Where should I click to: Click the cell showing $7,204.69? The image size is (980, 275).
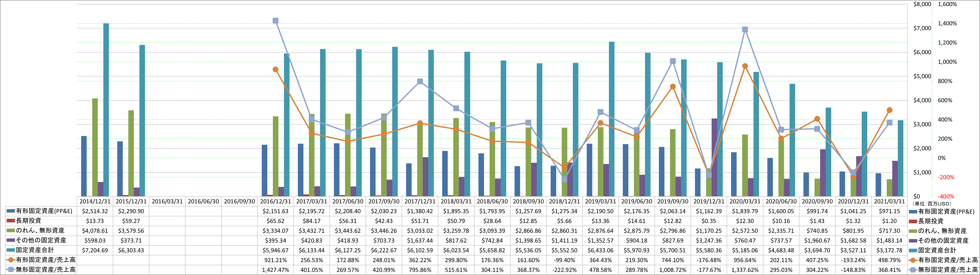pos(95,250)
